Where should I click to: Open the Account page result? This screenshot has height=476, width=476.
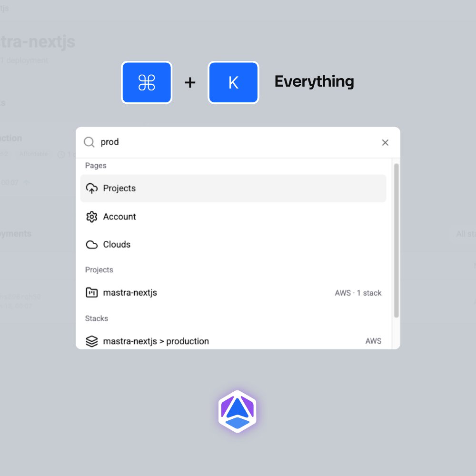pos(233,217)
